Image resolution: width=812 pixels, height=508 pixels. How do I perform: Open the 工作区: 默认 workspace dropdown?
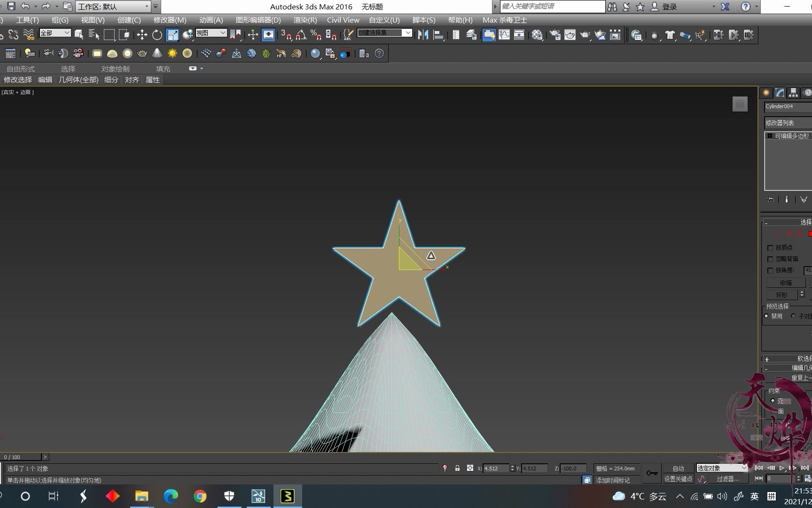113,6
